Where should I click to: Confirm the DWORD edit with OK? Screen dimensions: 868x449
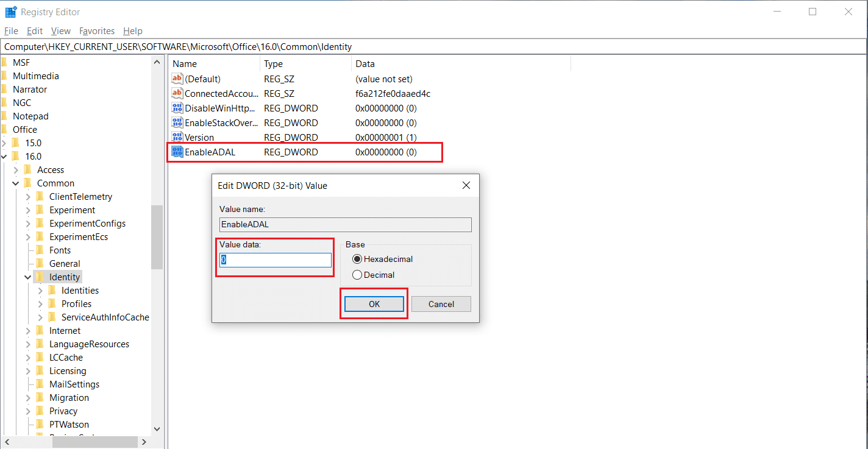[374, 304]
